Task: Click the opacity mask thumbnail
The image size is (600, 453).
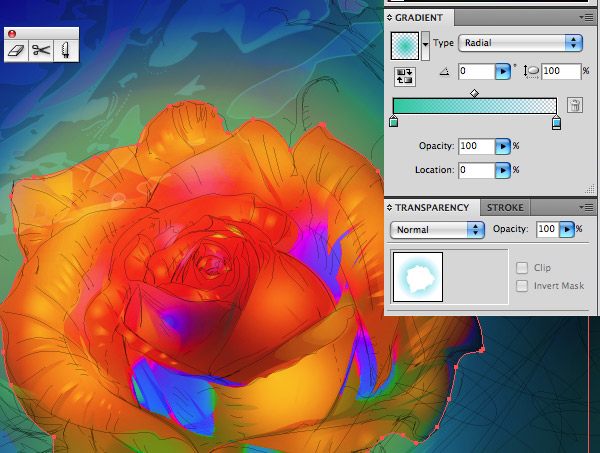Action: pyautogui.click(x=418, y=277)
